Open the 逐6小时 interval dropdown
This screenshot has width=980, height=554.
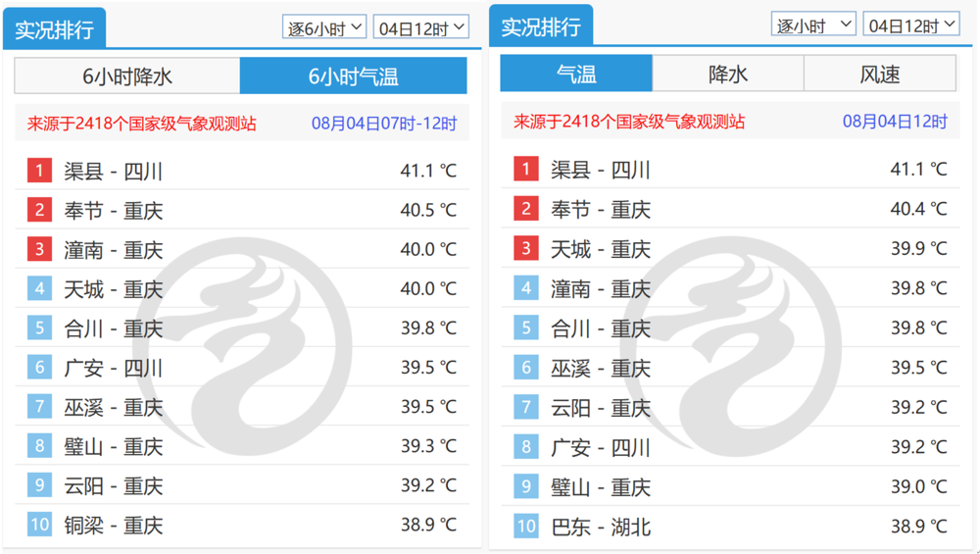coord(324,27)
